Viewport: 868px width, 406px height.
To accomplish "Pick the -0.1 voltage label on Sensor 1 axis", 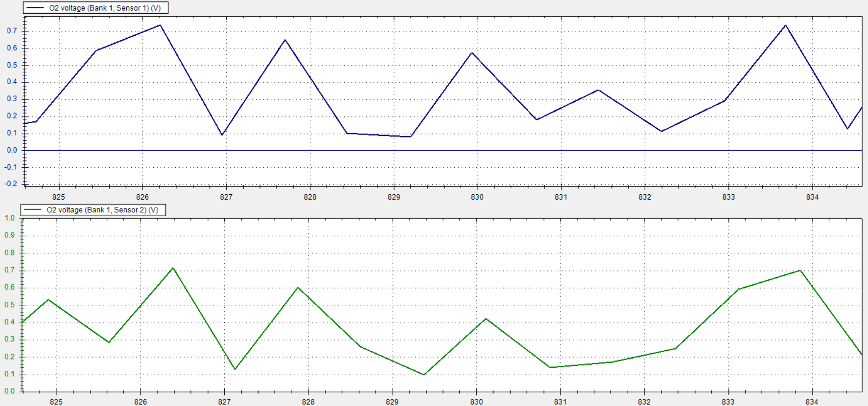I will click(x=12, y=167).
